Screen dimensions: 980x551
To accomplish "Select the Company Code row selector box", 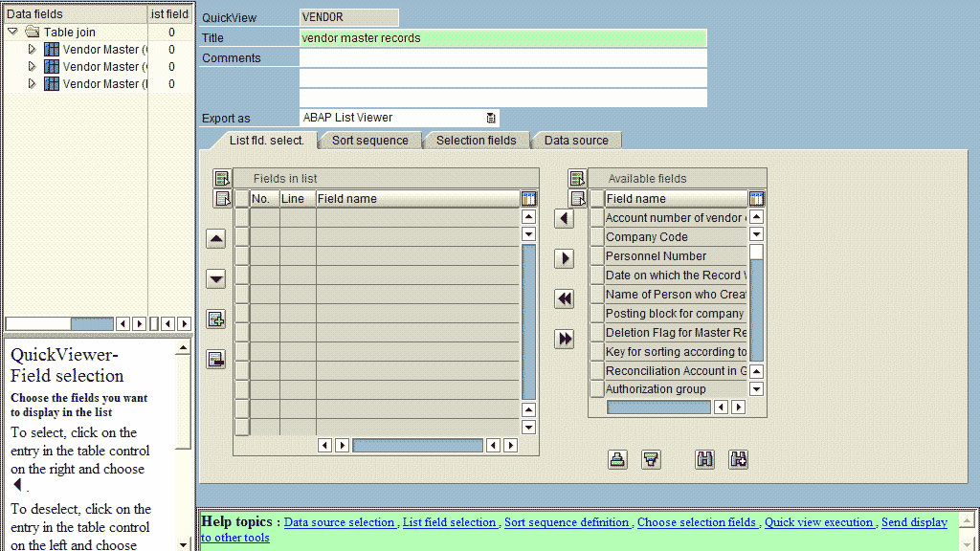I will 596,237.
